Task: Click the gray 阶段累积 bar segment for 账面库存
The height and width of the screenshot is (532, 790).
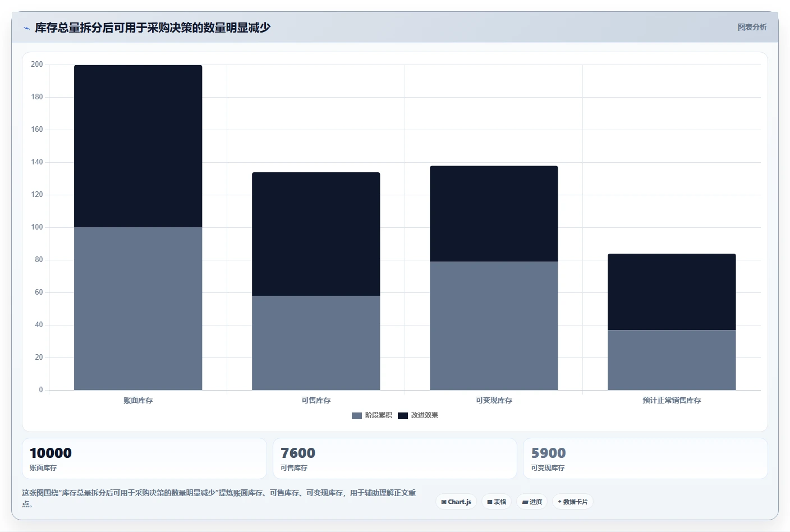Action: point(138,309)
